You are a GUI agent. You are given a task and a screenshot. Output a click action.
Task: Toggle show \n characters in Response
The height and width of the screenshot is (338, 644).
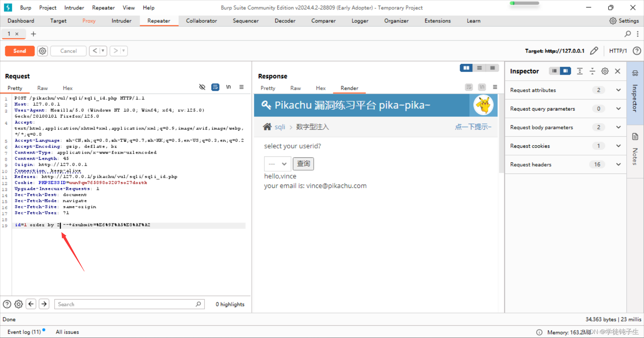point(482,87)
